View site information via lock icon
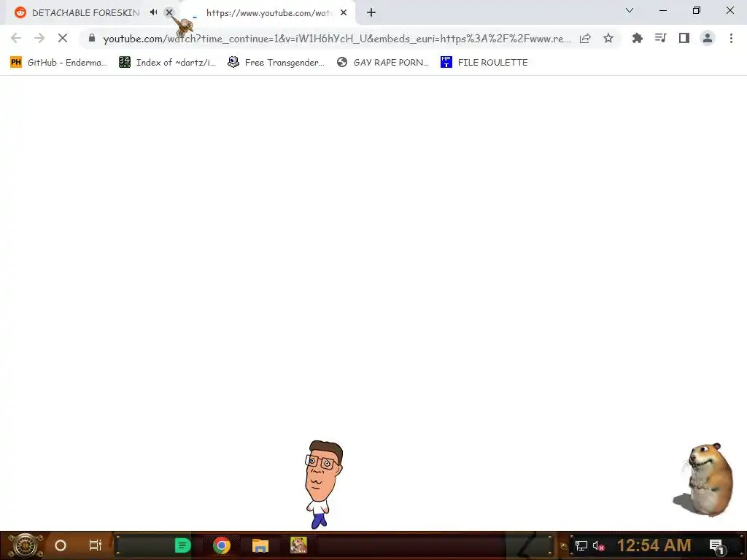The image size is (747, 560). (92, 38)
